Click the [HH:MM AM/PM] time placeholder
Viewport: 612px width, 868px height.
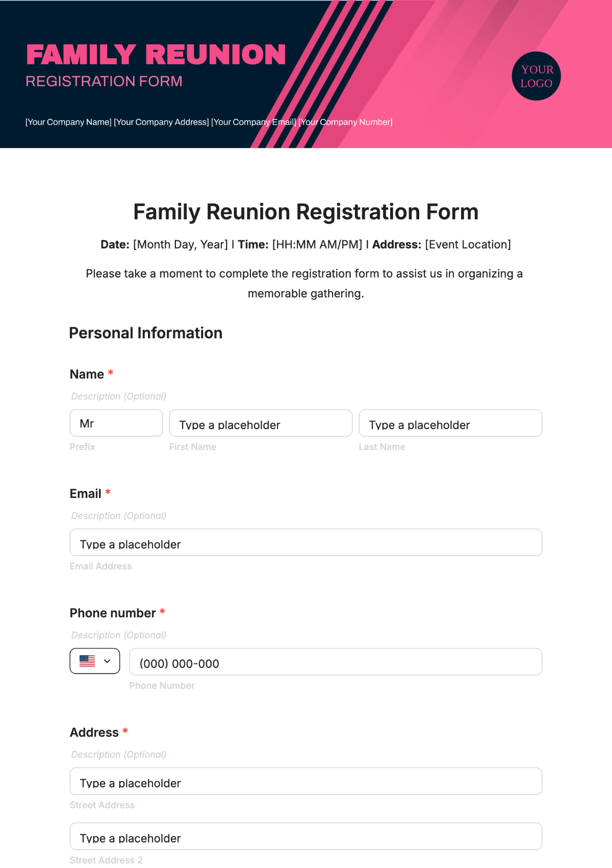(317, 244)
